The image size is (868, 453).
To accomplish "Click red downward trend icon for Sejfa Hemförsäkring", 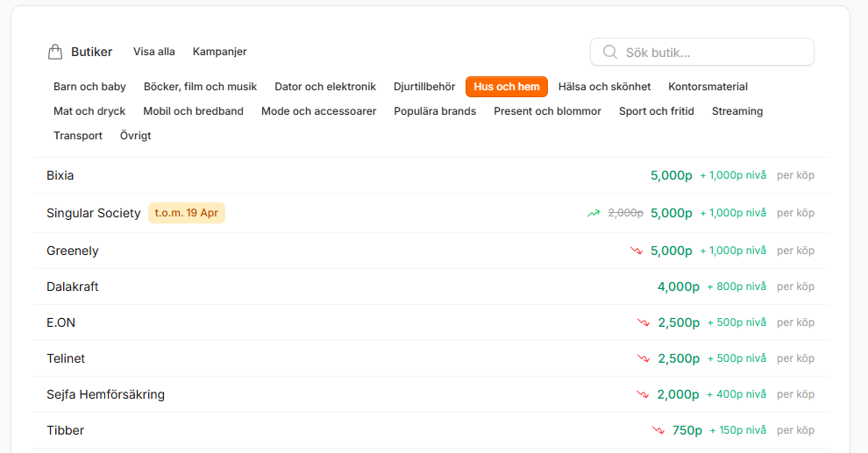I will 642,394.
